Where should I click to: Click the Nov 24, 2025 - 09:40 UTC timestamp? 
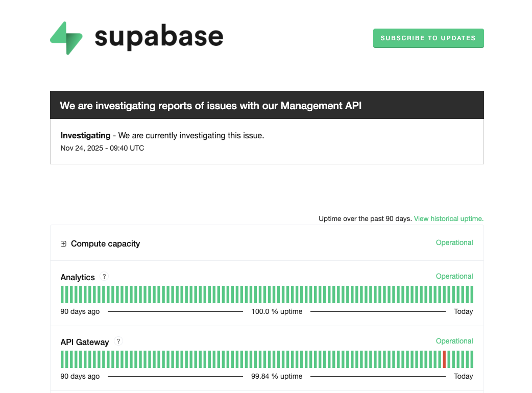pos(102,148)
